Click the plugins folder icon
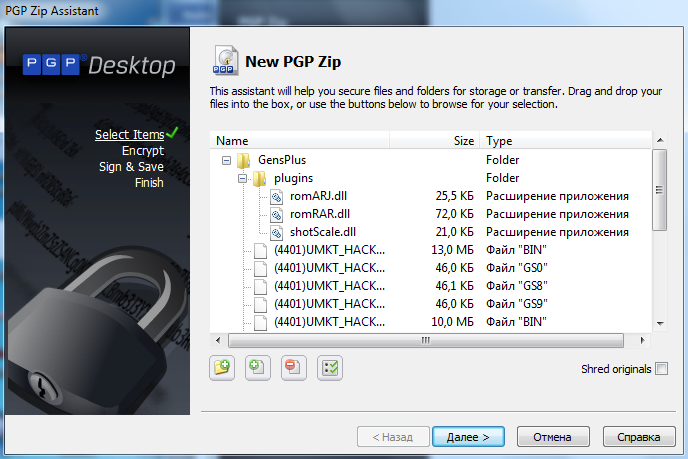 260,178
